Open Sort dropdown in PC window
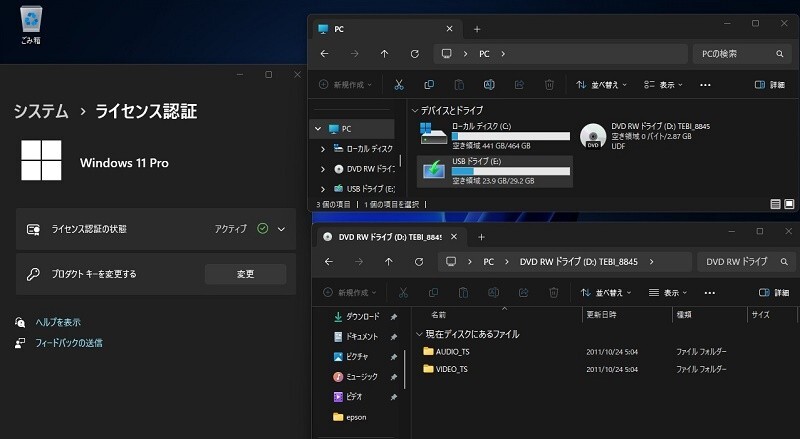800x439 pixels. pyautogui.click(x=602, y=85)
